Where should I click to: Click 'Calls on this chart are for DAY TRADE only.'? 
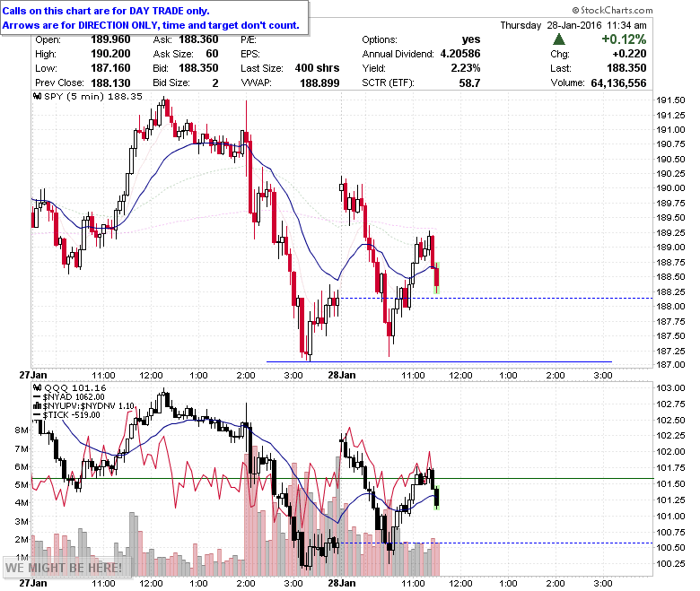point(106,11)
